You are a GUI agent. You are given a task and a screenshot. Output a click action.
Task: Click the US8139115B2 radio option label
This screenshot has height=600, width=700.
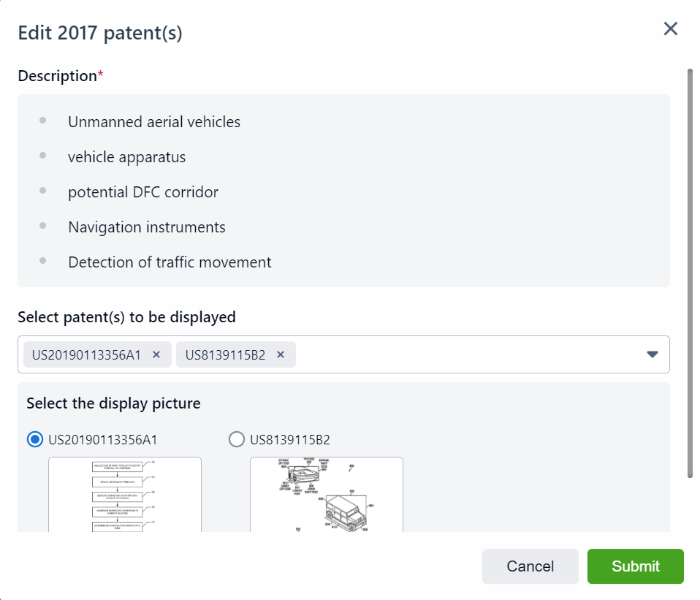point(290,440)
